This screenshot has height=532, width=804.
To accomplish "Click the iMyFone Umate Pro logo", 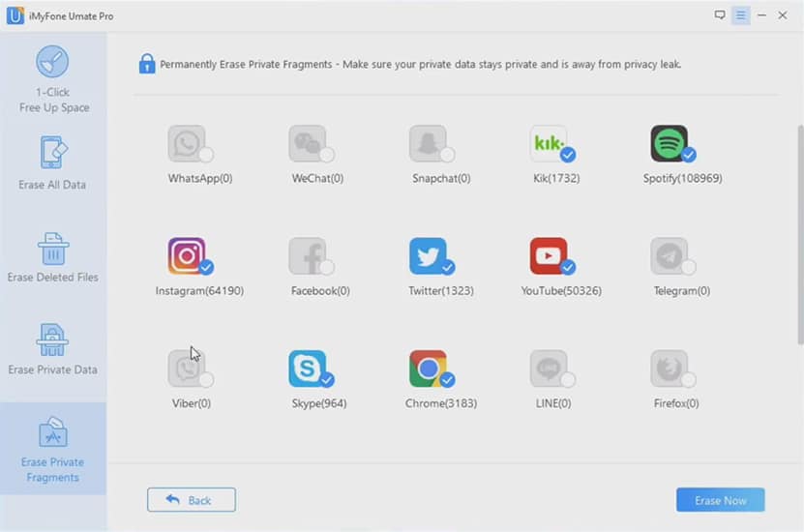I will pyautogui.click(x=15, y=15).
